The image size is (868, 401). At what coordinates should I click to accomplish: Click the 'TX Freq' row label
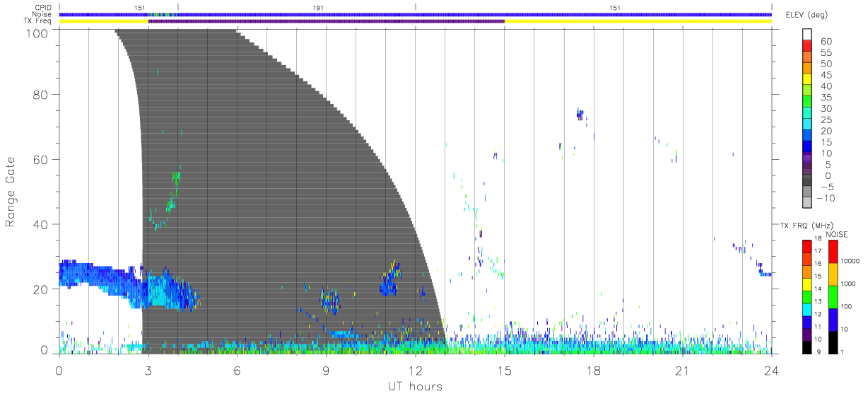pyautogui.click(x=39, y=21)
